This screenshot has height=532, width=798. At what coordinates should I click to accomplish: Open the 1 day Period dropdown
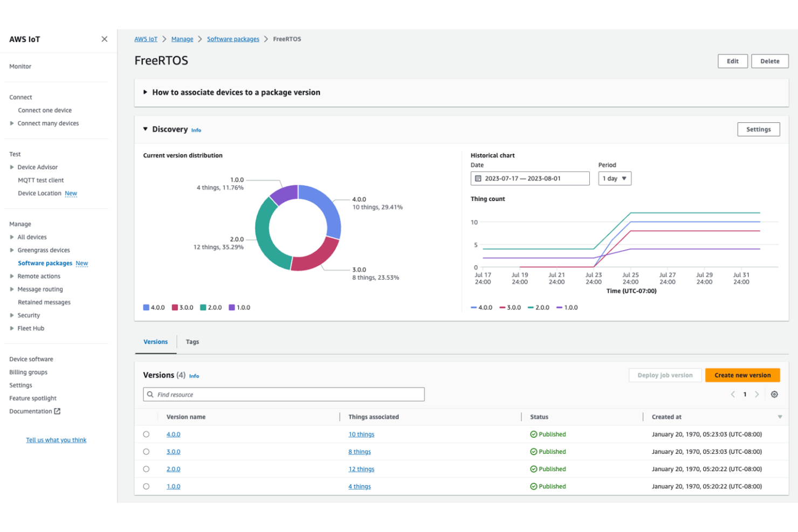[614, 178]
